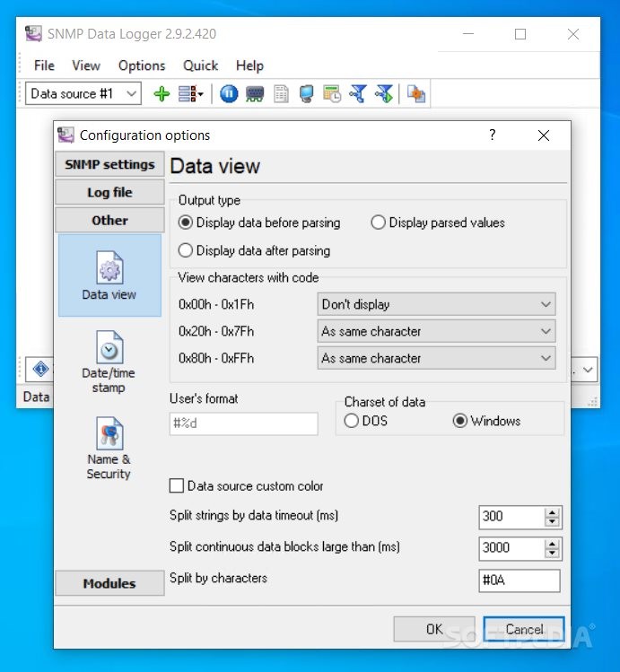This screenshot has width=620, height=672.
Task: Minimize the SNMP Data Logger window
Action: [x=468, y=34]
